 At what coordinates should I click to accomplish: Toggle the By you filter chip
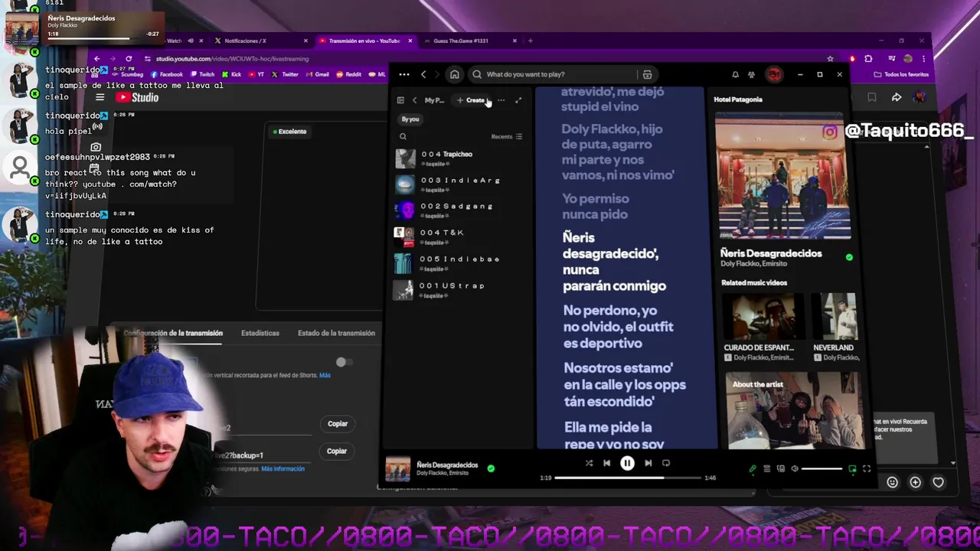click(410, 119)
